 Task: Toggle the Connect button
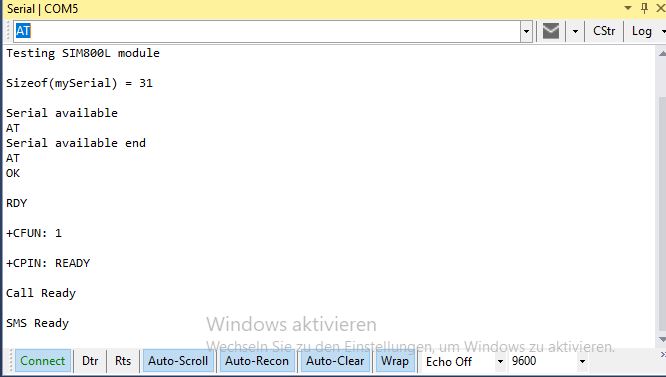pos(43,361)
